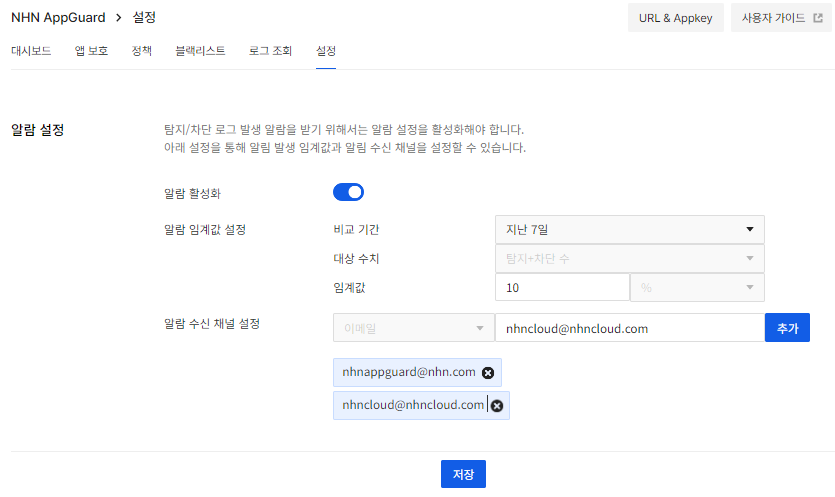Viewport: 835px width, 497px height.
Task: Click the email input field nhncloud@nhncloud.com
Action: 629,328
